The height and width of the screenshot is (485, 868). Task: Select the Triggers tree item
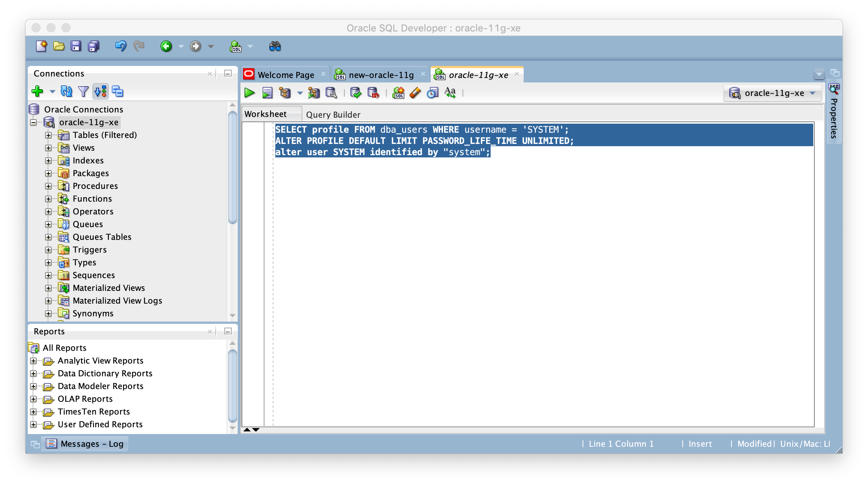(90, 250)
